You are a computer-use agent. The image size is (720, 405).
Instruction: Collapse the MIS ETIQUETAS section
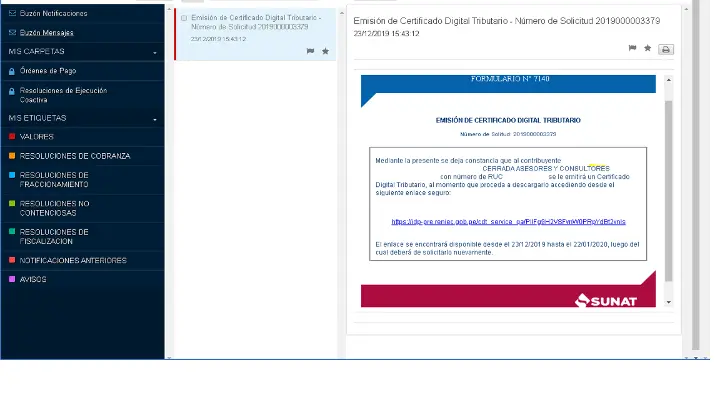pyautogui.click(x=155, y=119)
